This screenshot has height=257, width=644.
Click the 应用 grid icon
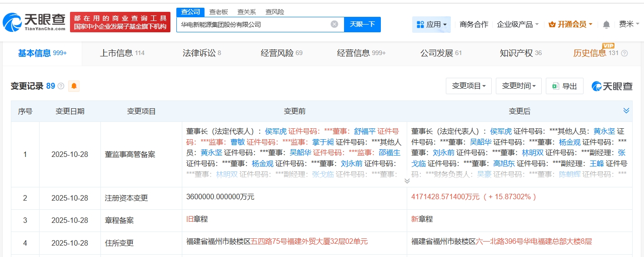pyautogui.click(x=420, y=25)
